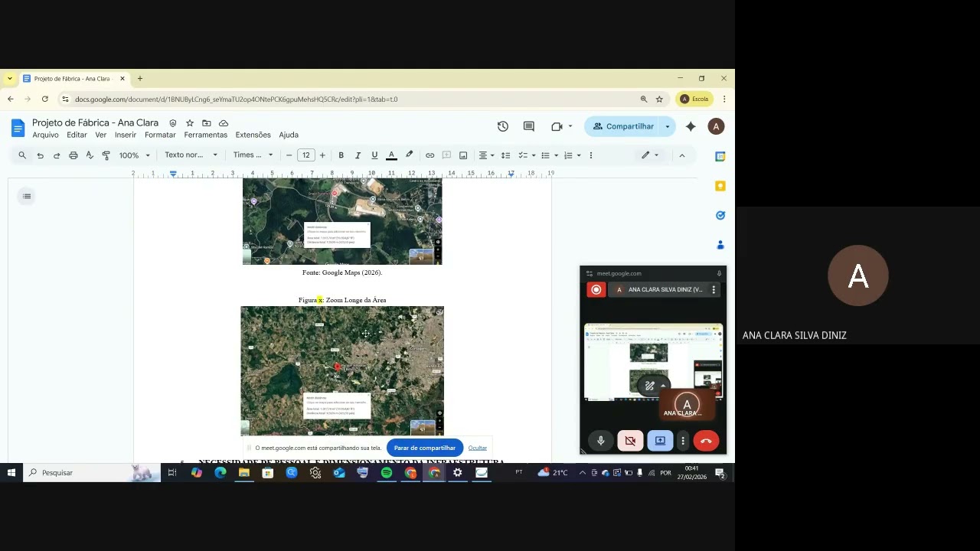Click Parar de compartilhar button
The width and height of the screenshot is (980, 551).
[425, 448]
